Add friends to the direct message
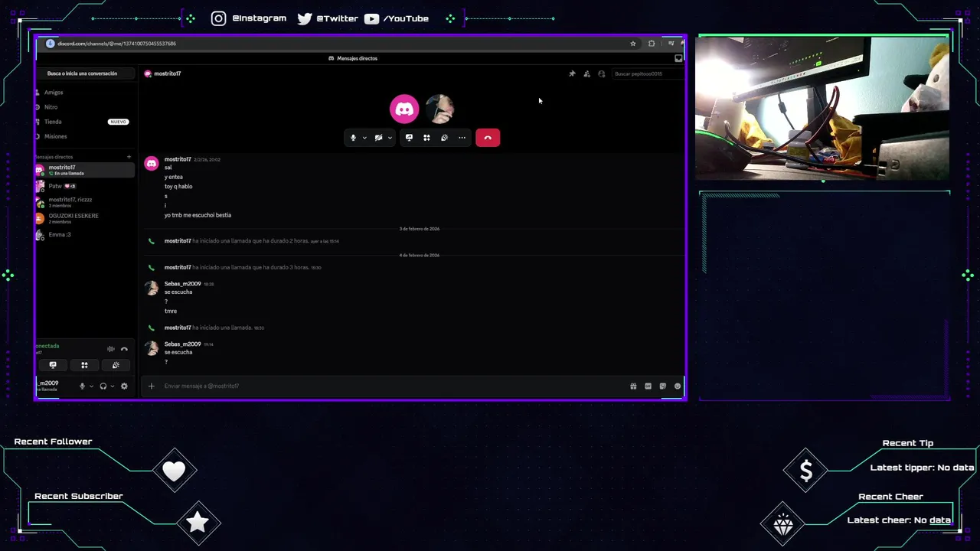This screenshot has width=980, height=551. pos(586,73)
